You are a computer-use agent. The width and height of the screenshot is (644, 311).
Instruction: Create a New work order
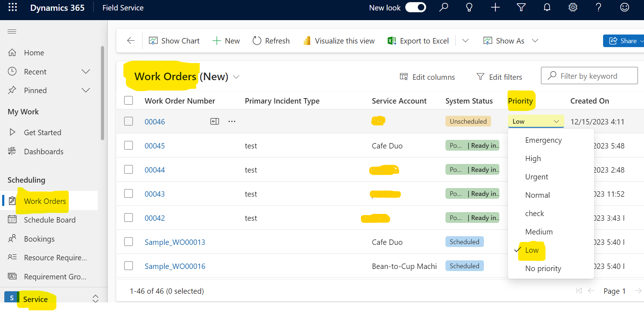(x=226, y=41)
